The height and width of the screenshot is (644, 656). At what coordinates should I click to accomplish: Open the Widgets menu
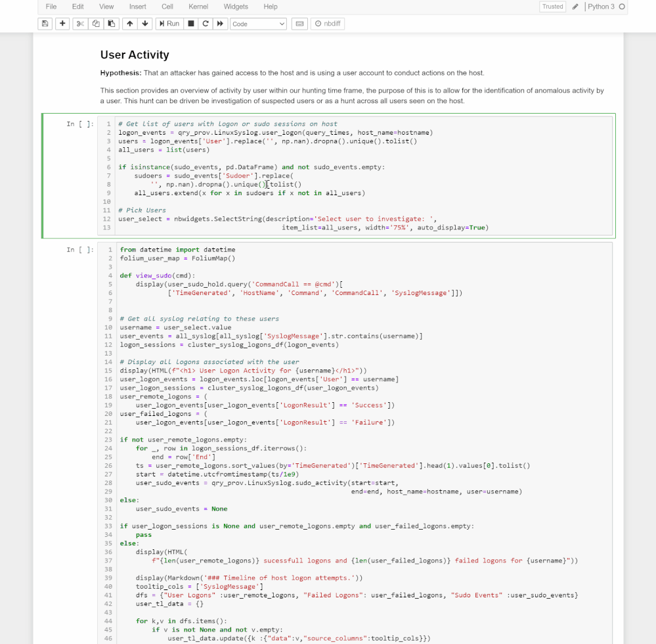pos(236,7)
